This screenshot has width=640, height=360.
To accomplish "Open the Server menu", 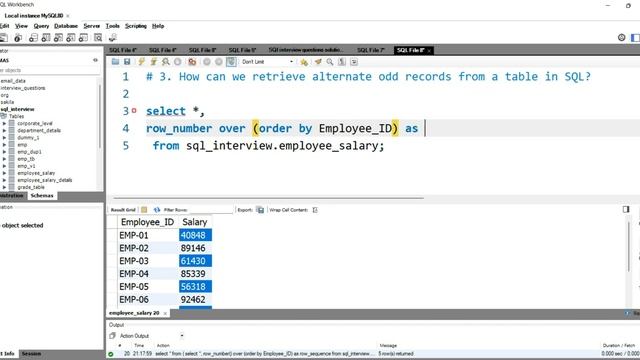I will (x=91, y=26).
